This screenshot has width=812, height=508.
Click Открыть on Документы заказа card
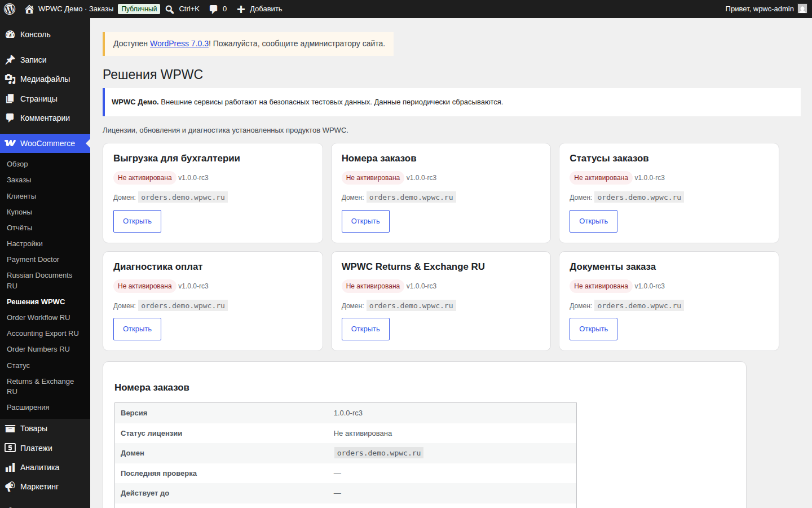(593, 329)
